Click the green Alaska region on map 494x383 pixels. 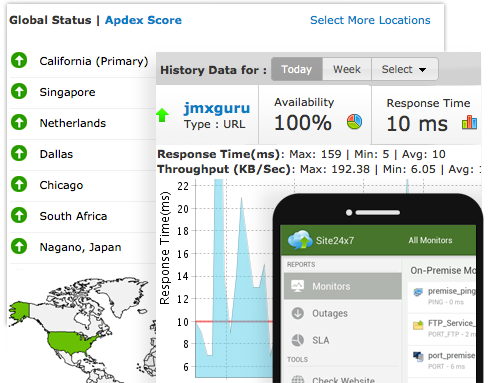tap(20, 311)
